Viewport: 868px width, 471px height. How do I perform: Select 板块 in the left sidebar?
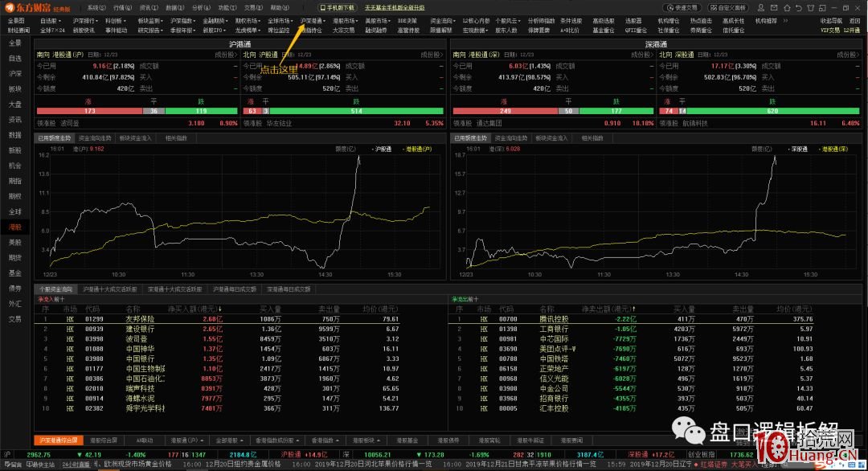point(15,89)
